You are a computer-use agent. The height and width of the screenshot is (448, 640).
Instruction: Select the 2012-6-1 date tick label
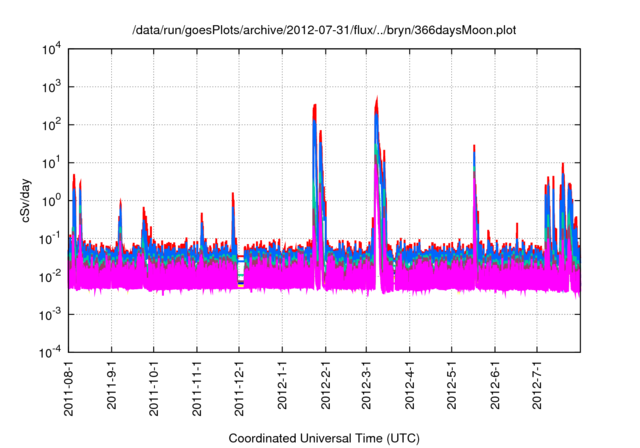[494, 389]
